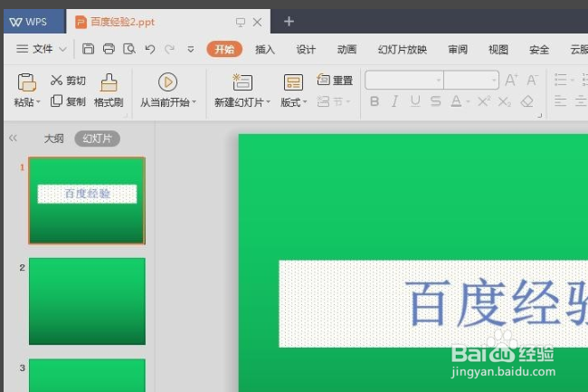
Task: Apply bullet list formatting
Action: (x=561, y=80)
